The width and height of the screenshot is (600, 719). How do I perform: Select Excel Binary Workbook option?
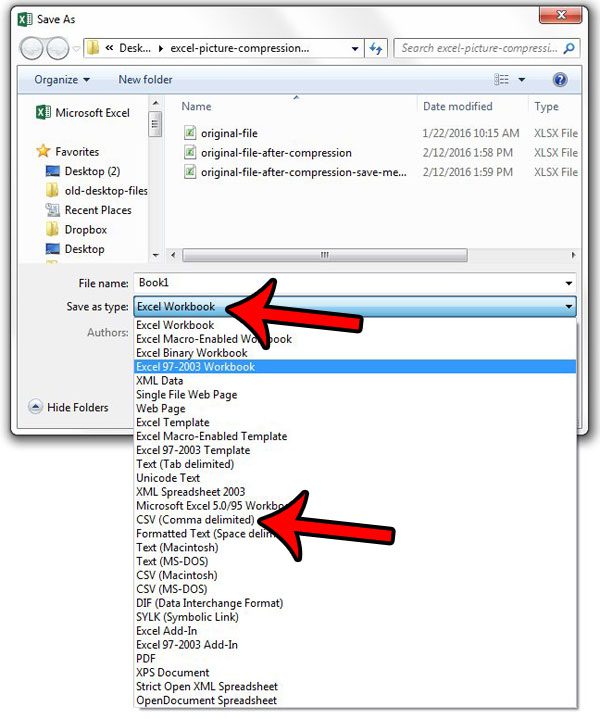(356, 353)
